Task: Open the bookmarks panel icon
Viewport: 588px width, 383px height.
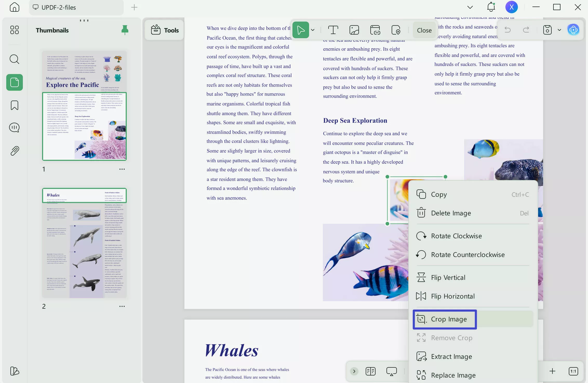Action: coord(14,105)
